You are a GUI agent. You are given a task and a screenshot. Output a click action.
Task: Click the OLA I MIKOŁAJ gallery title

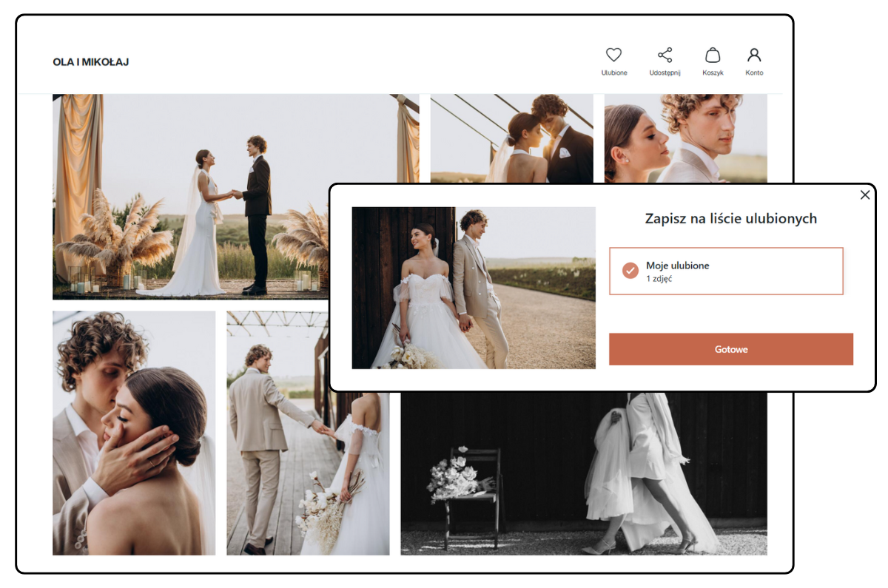91,62
